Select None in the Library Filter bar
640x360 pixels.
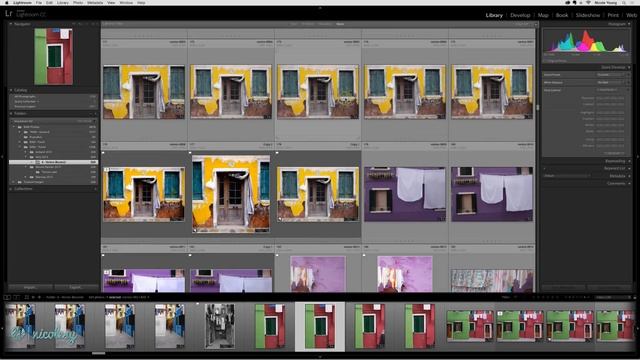pos(340,24)
